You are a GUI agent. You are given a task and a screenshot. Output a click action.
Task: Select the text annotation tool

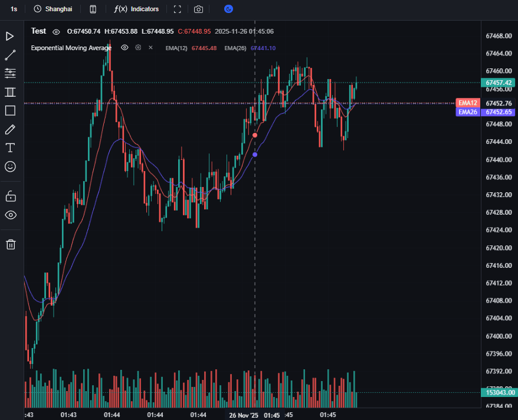tap(10, 147)
